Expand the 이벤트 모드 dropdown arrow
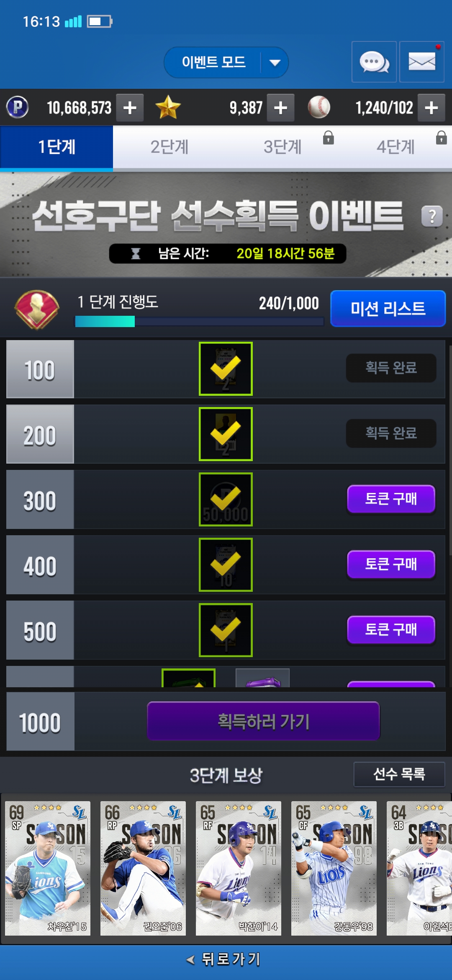The height and width of the screenshot is (980, 452). (275, 63)
